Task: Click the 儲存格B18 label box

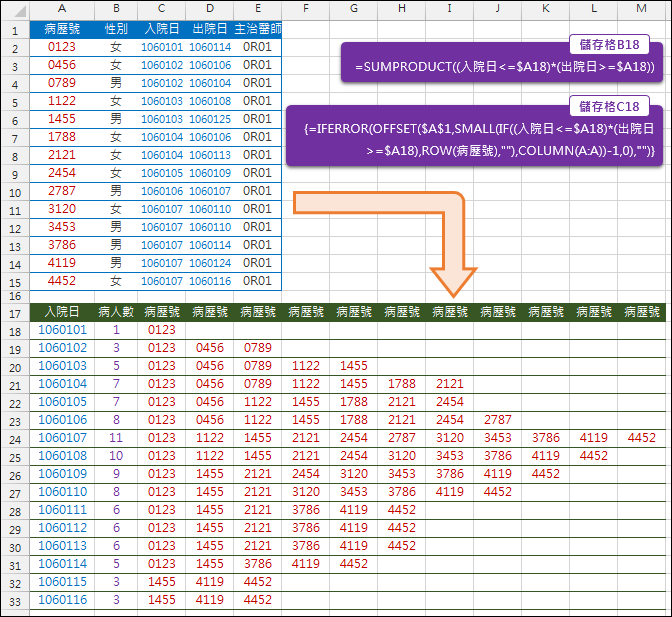Action: click(609, 45)
